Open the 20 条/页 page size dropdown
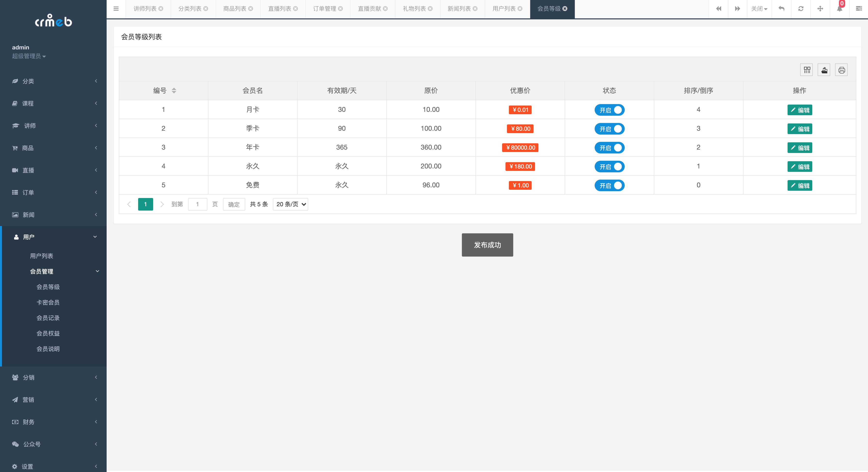 (291, 204)
